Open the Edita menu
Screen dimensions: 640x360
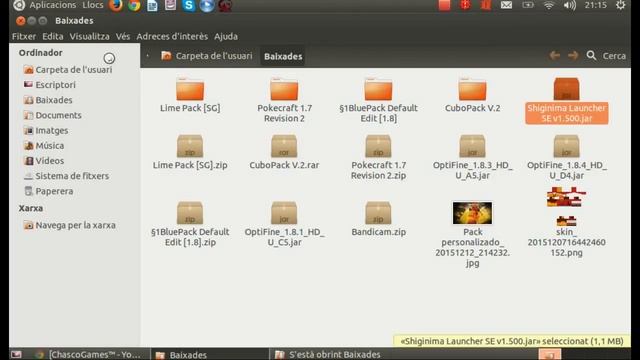pyautogui.click(x=53, y=36)
